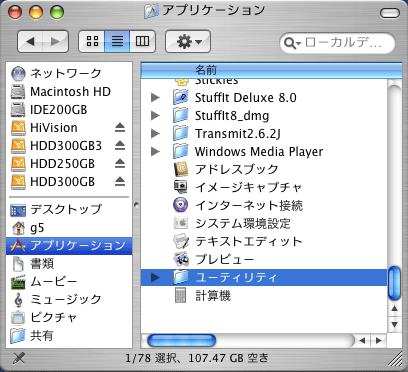Eject the HiVision volume

tap(120, 128)
